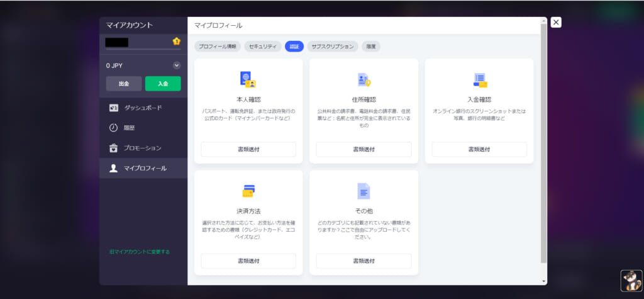Click the yellow level badge icon
The height and width of the screenshot is (299, 644).
coord(177,42)
